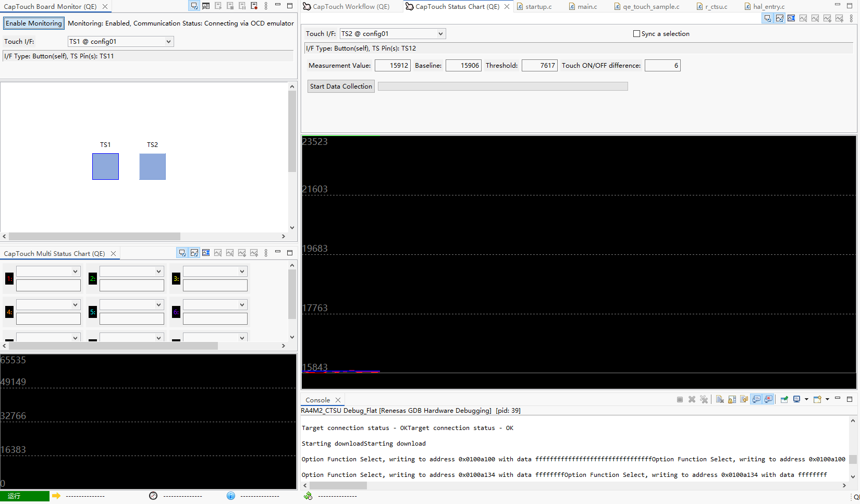Start recording with red dot log icon
The image size is (860, 504).
(x=254, y=6)
